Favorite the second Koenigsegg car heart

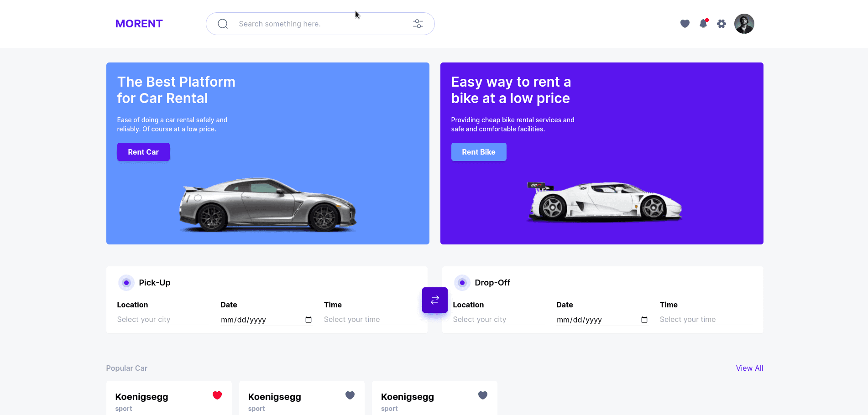(x=350, y=395)
